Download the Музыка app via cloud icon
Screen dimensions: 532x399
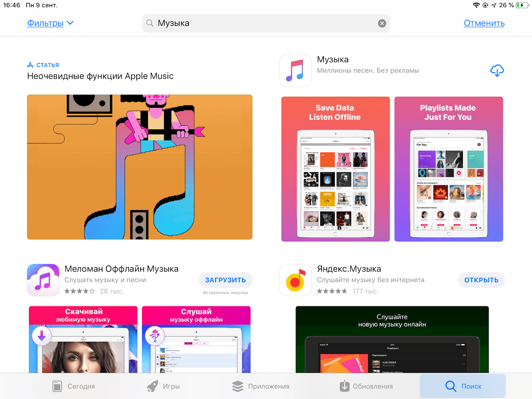(x=497, y=70)
